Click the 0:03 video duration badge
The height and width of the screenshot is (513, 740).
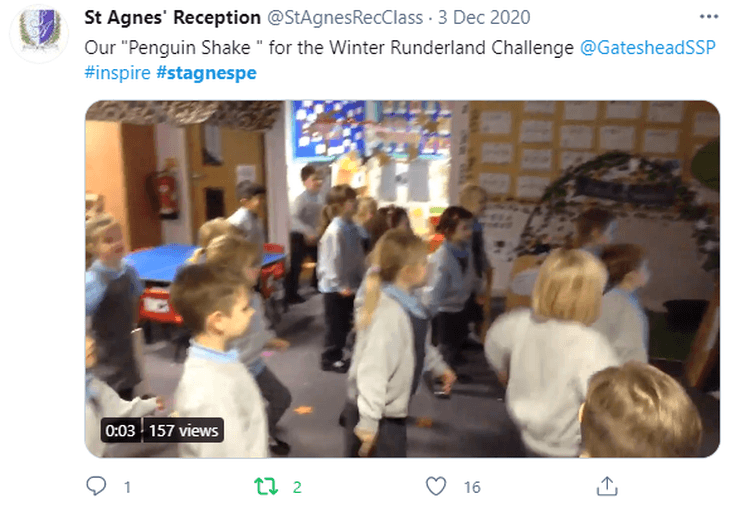120,430
